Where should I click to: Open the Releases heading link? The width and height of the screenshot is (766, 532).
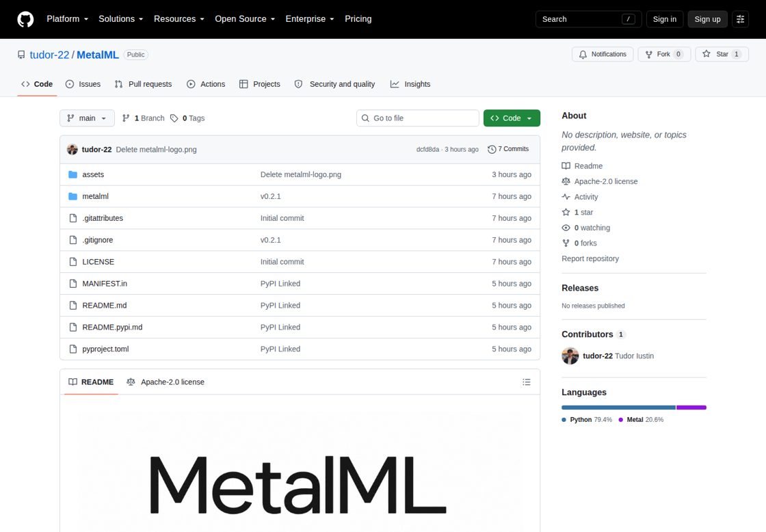(x=580, y=289)
